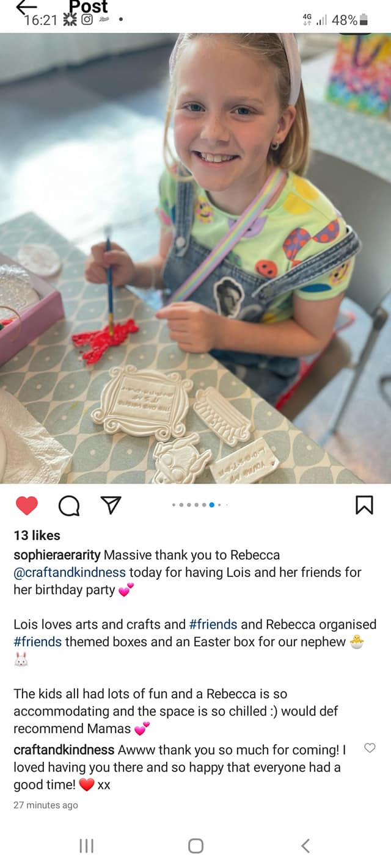Tap the Instagram notification icon in status bar
The height and width of the screenshot is (868, 391).
pyautogui.click(x=87, y=20)
